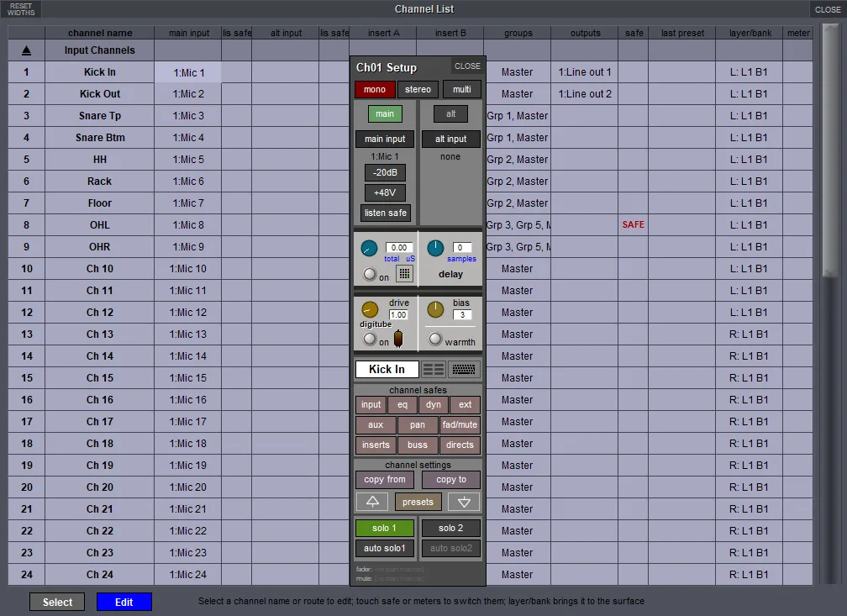This screenshot has height=616, width=847.
Task: Toggle the pan channel safe
Action: tap(417, 424)
